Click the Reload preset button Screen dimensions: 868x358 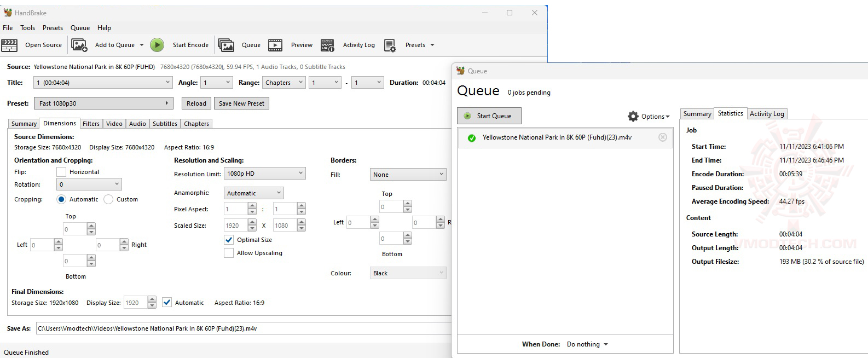pos(196,103)
